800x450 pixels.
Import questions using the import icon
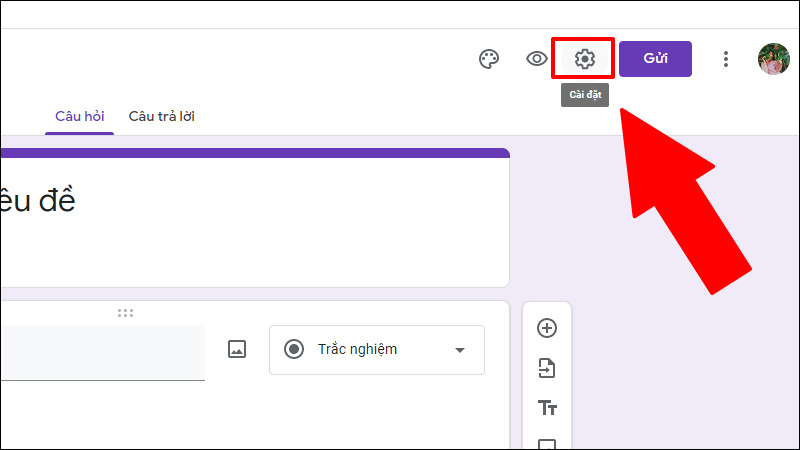pyautogui.click(x=547, y=368)
